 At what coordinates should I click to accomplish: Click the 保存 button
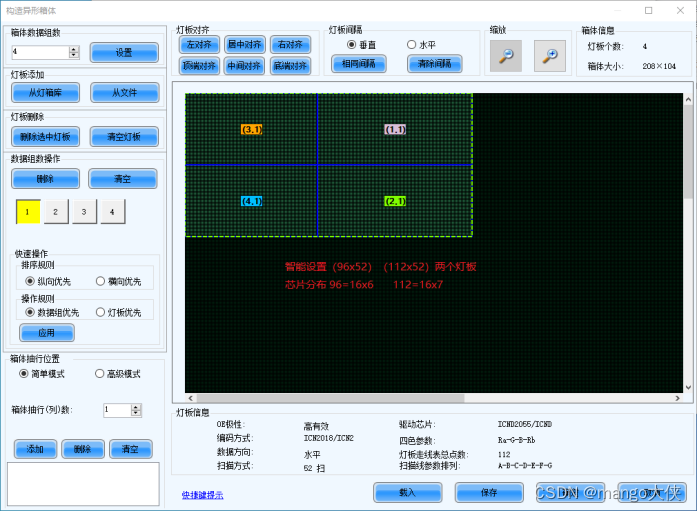(489, 492)
